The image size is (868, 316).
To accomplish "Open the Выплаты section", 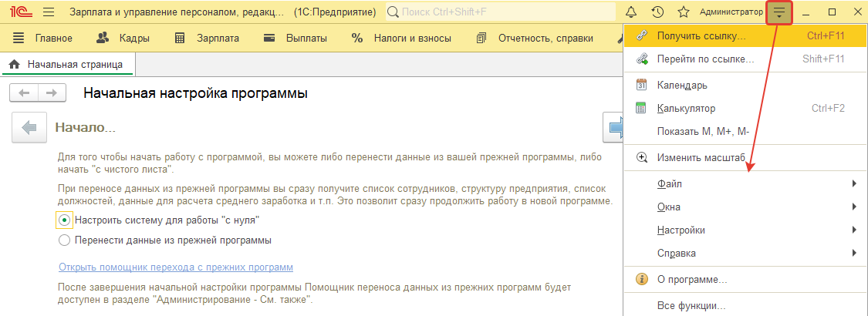I will coord(295,39).
